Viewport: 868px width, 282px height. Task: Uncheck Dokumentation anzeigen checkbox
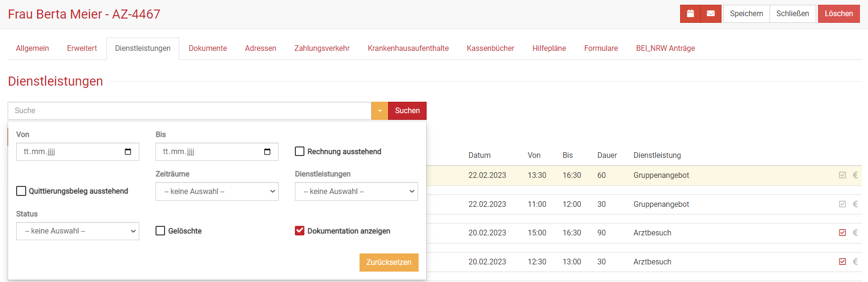point(300,231)
